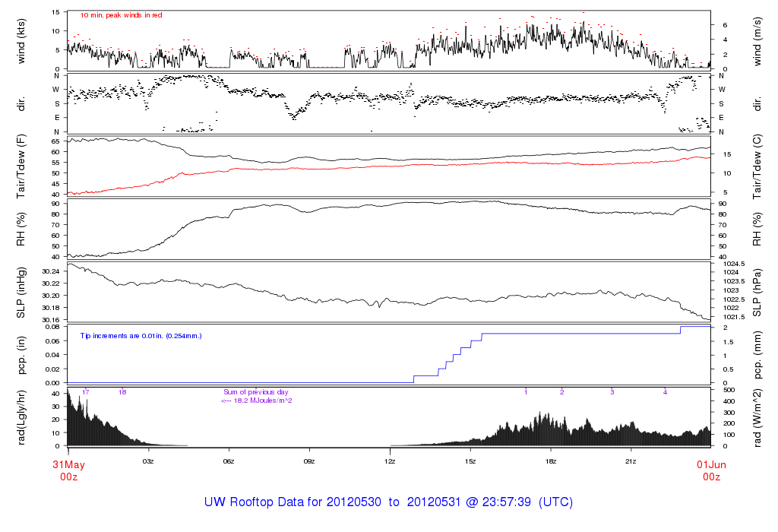Click the '10 min. peak winds in red' note
This screenshot has height=532, width=778.
121,15
